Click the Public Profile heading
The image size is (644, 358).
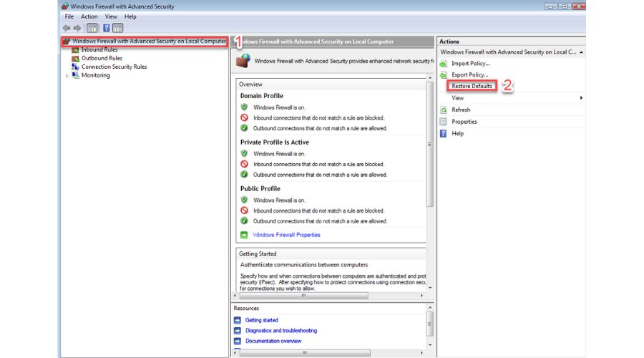point(260,188)
